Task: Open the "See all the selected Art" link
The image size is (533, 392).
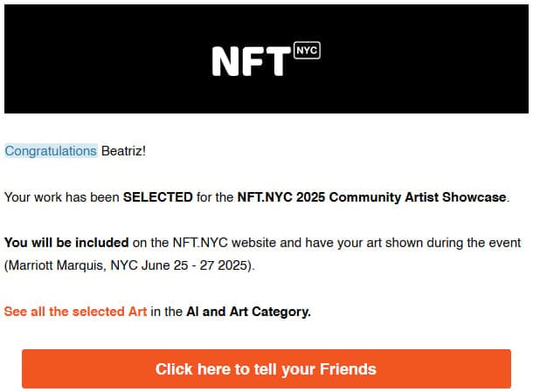Action: tap(75, 311)
